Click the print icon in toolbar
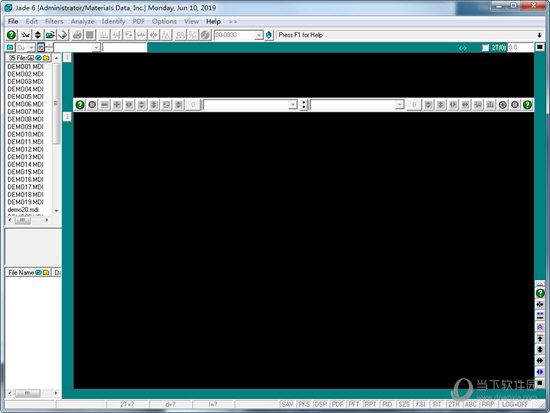 78,35
